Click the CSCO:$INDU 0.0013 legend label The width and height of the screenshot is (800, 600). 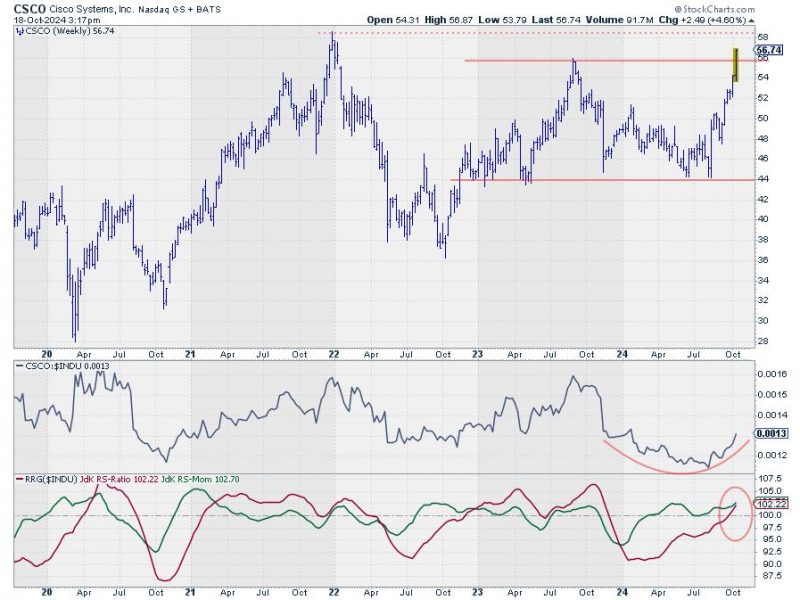(66, 366)
